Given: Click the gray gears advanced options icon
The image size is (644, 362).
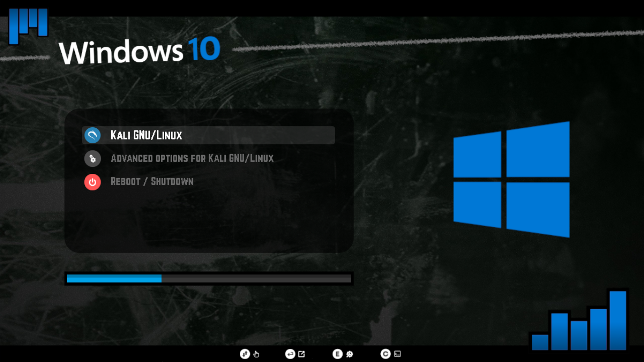Looking at the screenshot, I should tap(92, 158).
